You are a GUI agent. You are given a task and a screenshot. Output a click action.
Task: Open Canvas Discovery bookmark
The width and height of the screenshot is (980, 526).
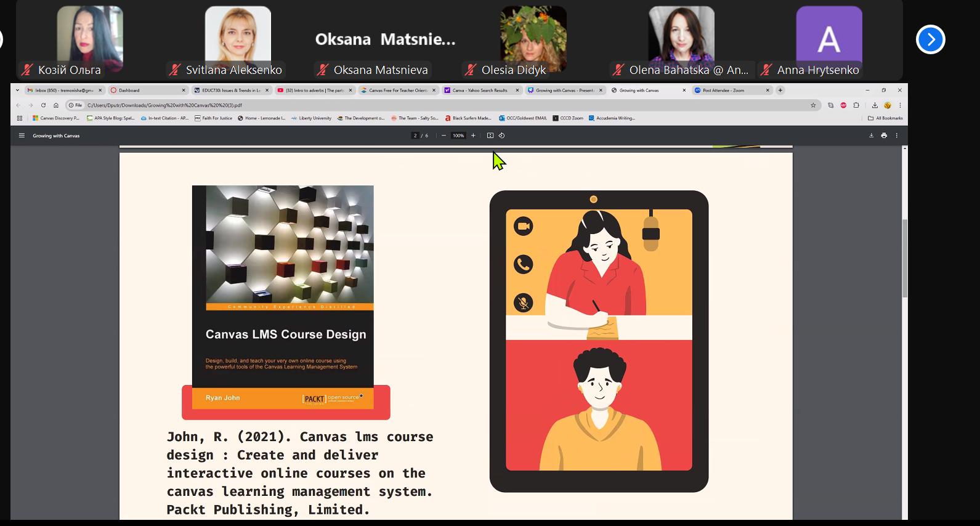click(56, 118)
